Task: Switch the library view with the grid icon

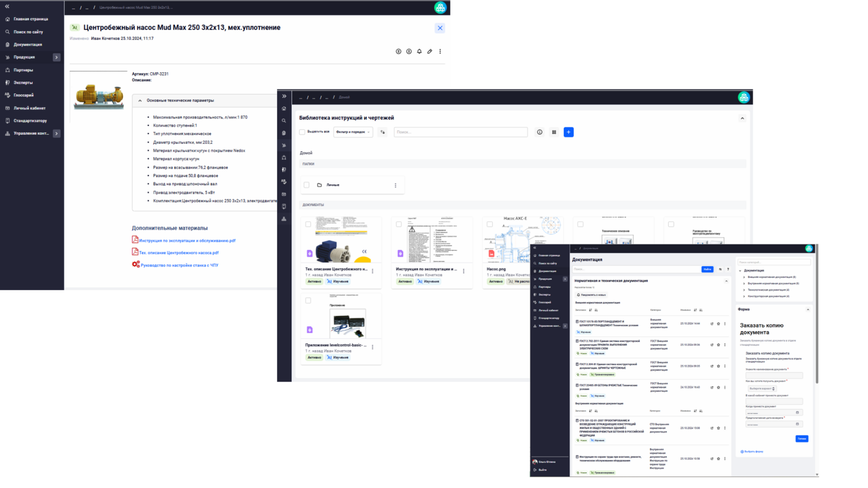Action: 554,132
